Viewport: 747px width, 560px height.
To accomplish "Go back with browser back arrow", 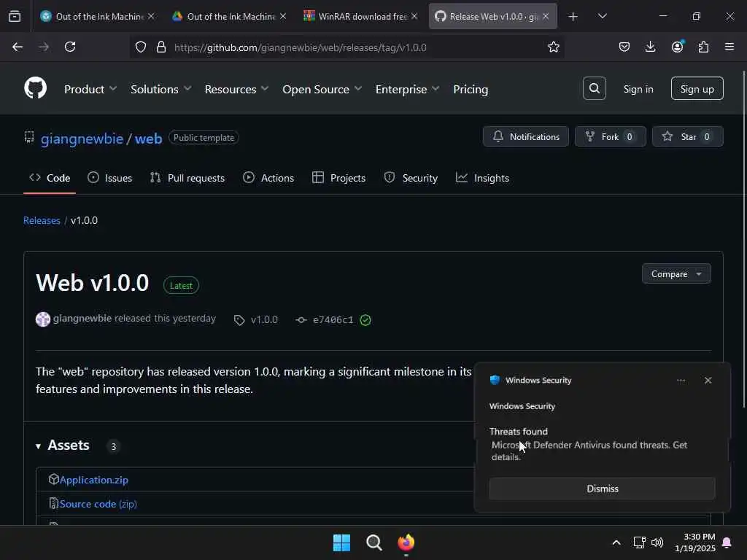I will coord(18,47).
